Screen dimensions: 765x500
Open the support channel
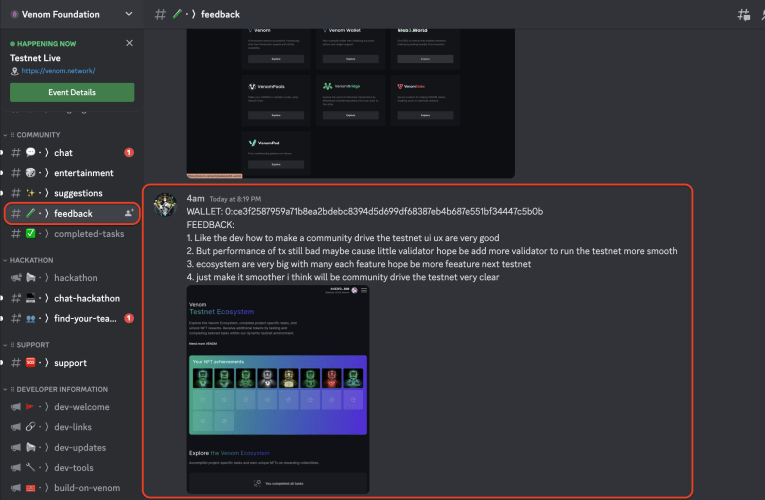pyautogui.click(x=72, y=363)
